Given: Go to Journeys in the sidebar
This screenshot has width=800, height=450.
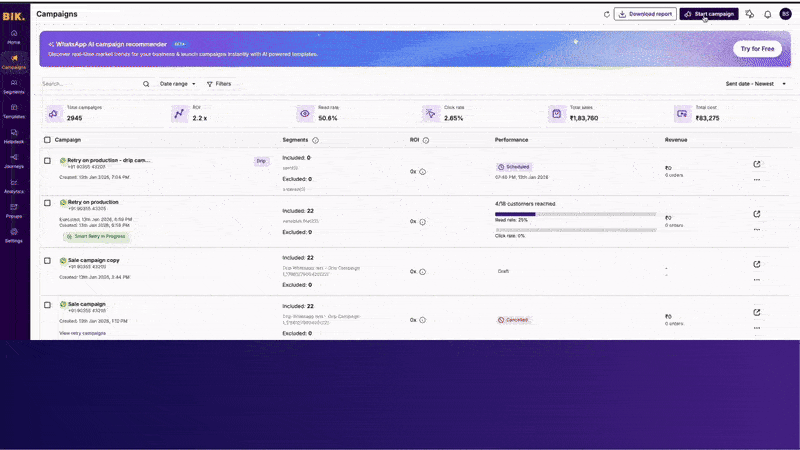Looking at the screenshot, I should 14,161.
